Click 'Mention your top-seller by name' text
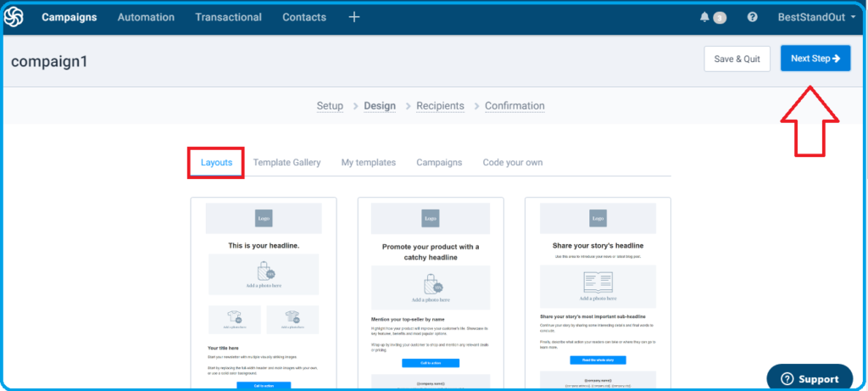Screen dimensions: 868x391 (408, 320)
